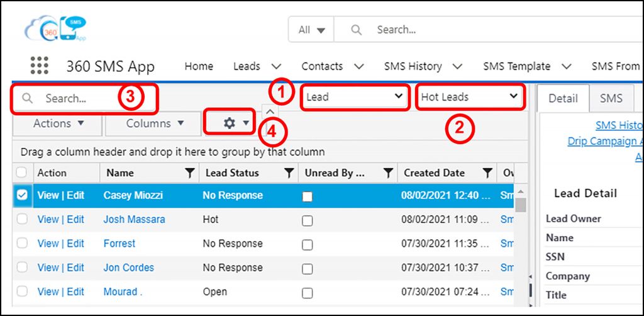Open the Josh Massara lead link
This screenshot has height=316, width=644.
click(x=134, y=220)
